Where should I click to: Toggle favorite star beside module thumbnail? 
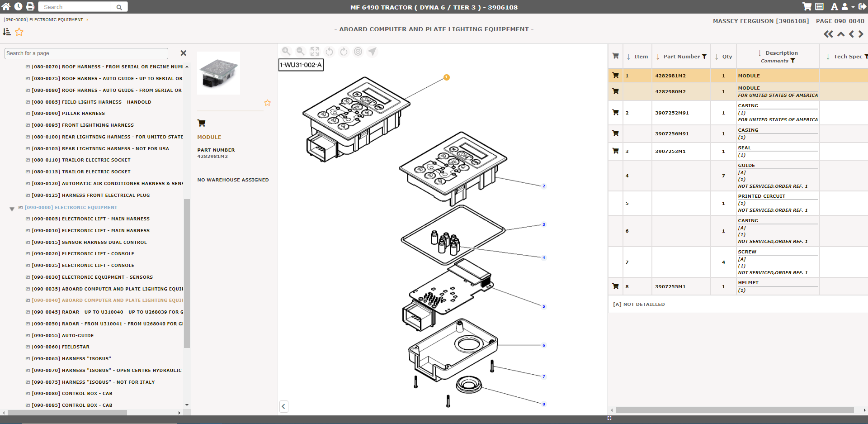(x=268, y=103)
